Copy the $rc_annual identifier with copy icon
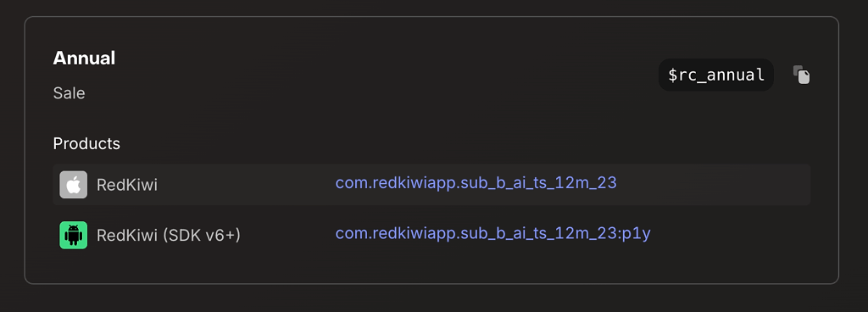Image resolution: width=868 pixels, height=312 pixels. (801, 75)
